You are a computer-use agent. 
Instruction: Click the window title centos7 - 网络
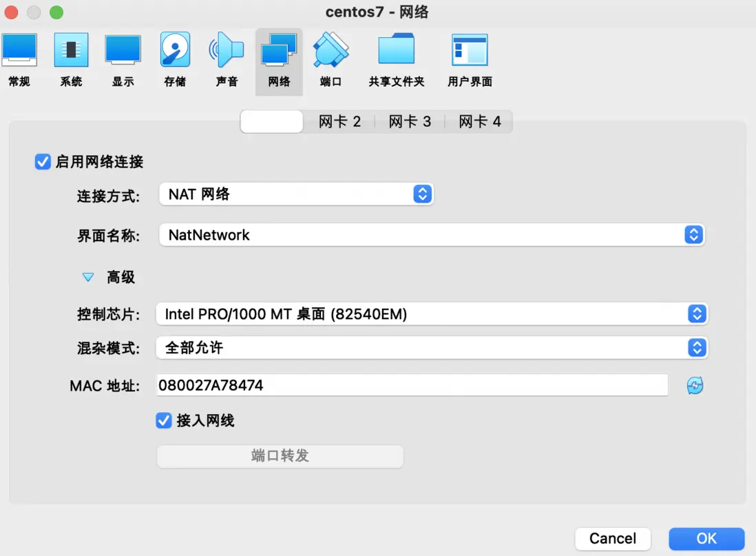point(377,12)
